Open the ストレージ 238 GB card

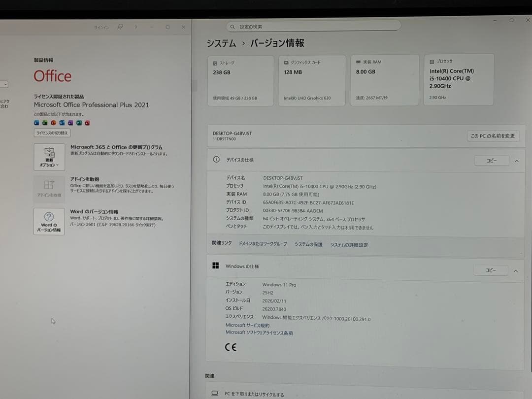[240, 81]
